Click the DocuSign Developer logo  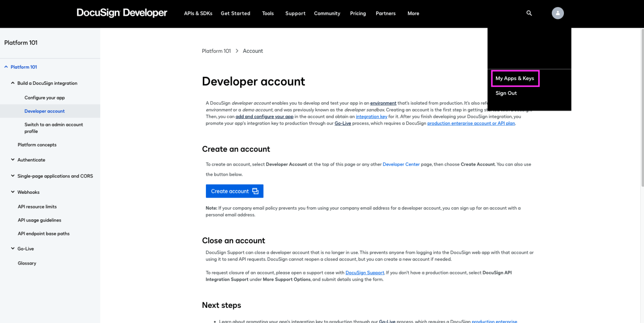pos(122,13)
